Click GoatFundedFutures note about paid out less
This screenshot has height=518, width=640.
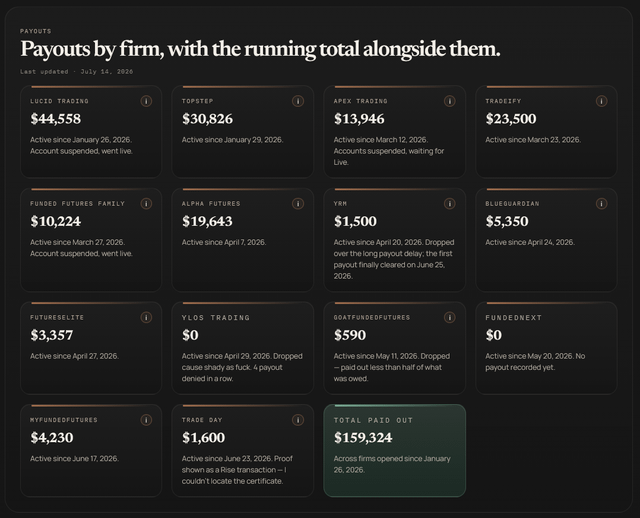391,367
